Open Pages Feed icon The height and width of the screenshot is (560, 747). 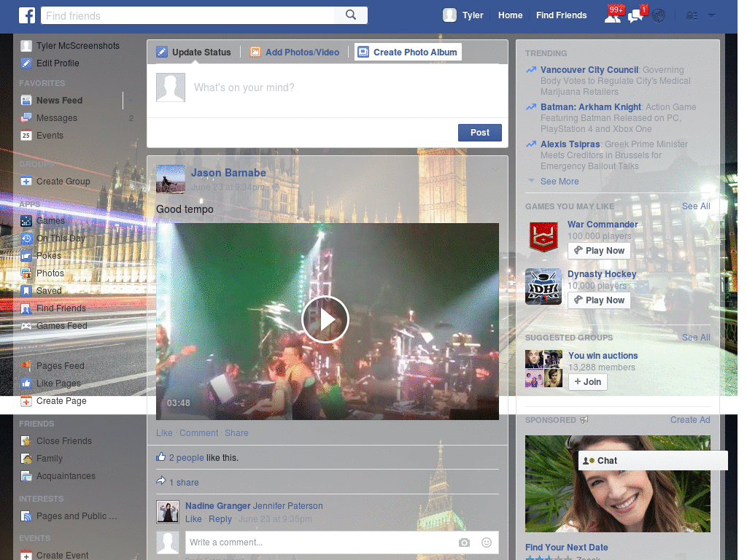pos(26,366)
